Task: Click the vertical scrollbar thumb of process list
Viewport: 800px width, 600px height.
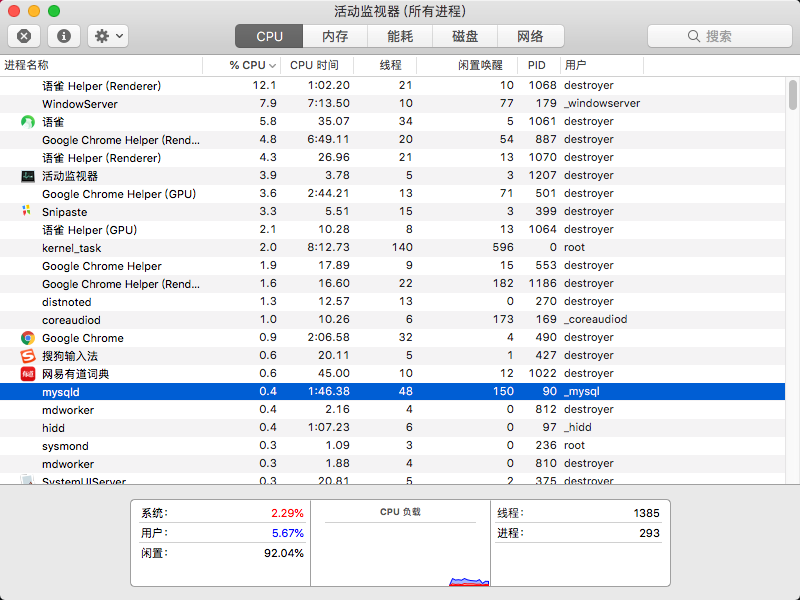Action: [x=792, y=95]
